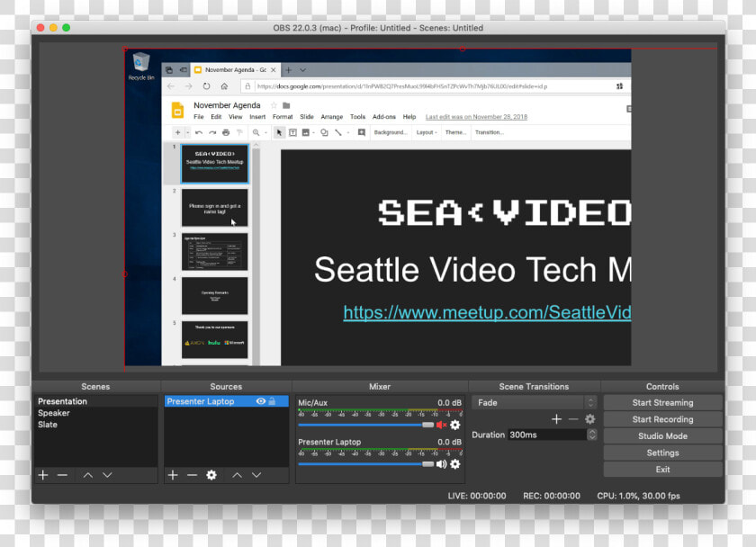Select the Speaker scene
This screenshot has height=547, width=756.
pos(96,413)
